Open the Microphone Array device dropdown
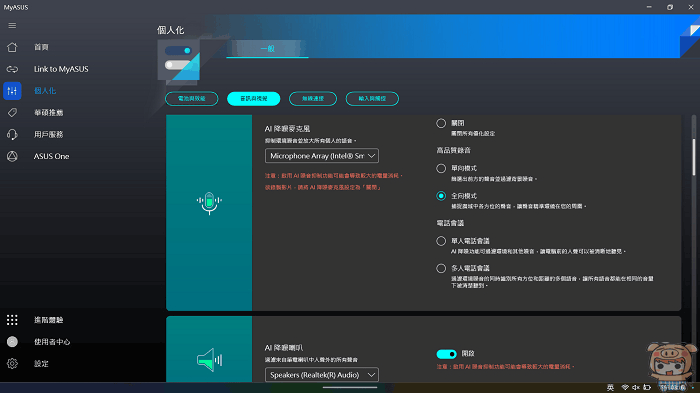Viewport: 700px width, 393px height. 322,156
